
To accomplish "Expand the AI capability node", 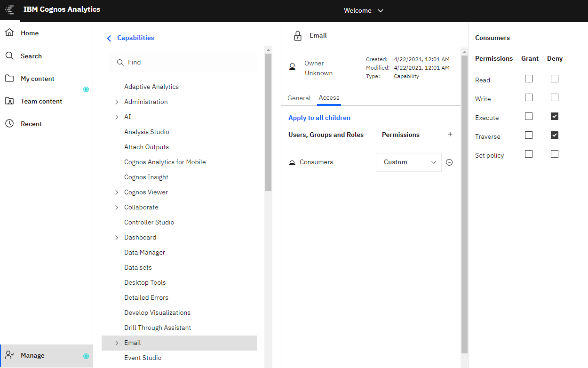I will [117, 117].
